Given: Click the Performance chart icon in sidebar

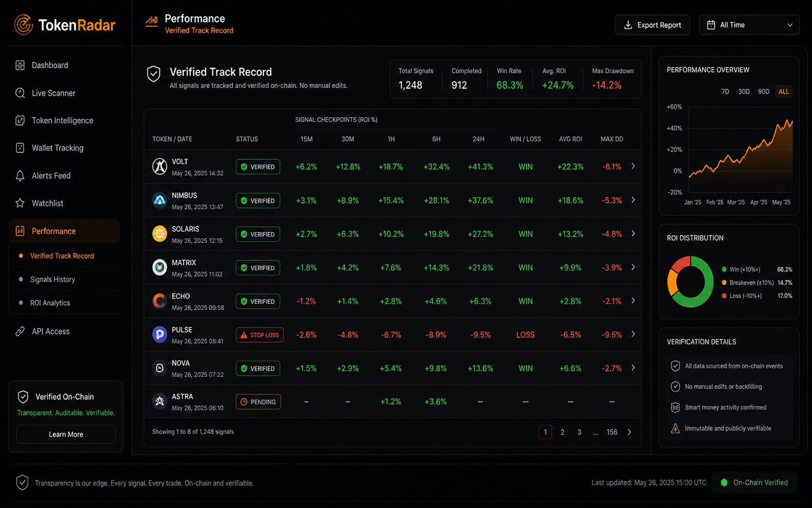Looking at the screenshot, I should 20,231.
